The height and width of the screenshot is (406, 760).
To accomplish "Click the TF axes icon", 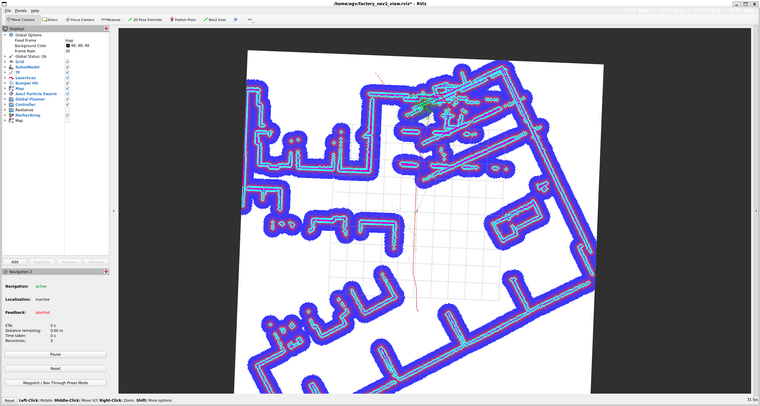I will tap(11, 73).
